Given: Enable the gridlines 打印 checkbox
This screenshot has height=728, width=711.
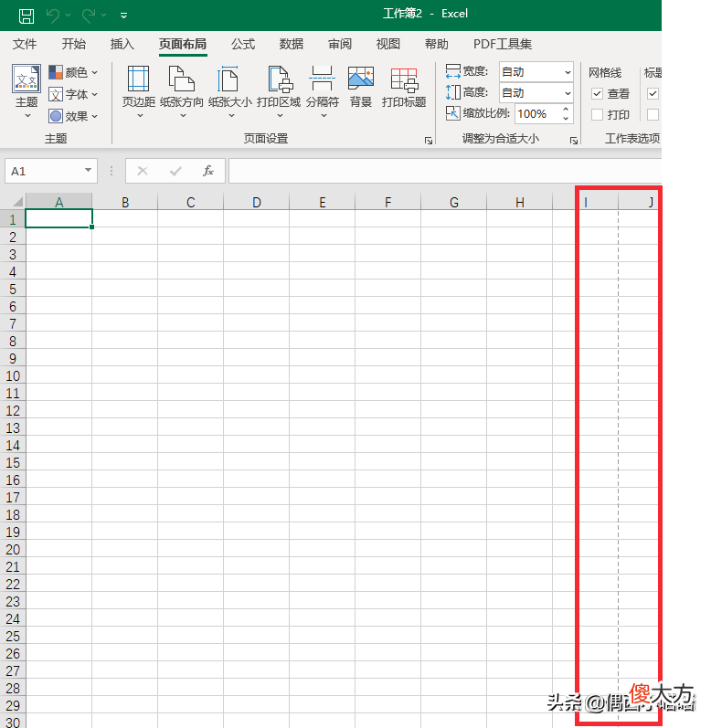Looking at the screenshot, I should (597, 114).
